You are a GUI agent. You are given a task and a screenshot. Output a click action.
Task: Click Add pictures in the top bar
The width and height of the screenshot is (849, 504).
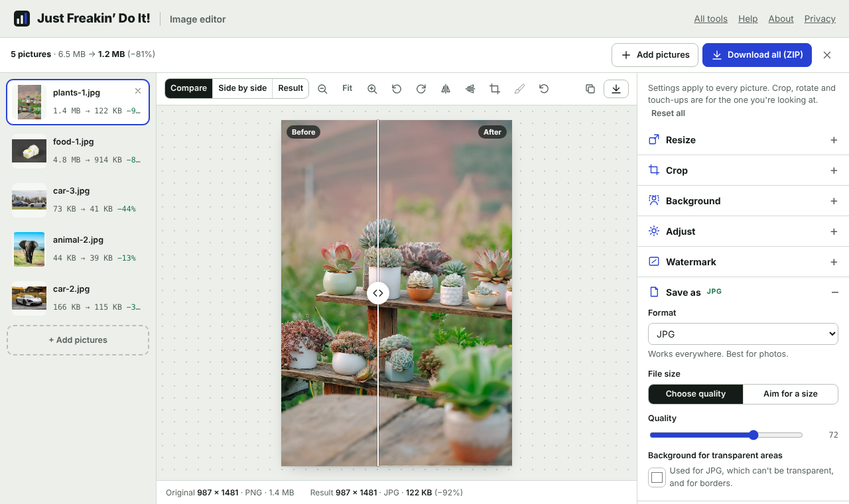[655, 55]
